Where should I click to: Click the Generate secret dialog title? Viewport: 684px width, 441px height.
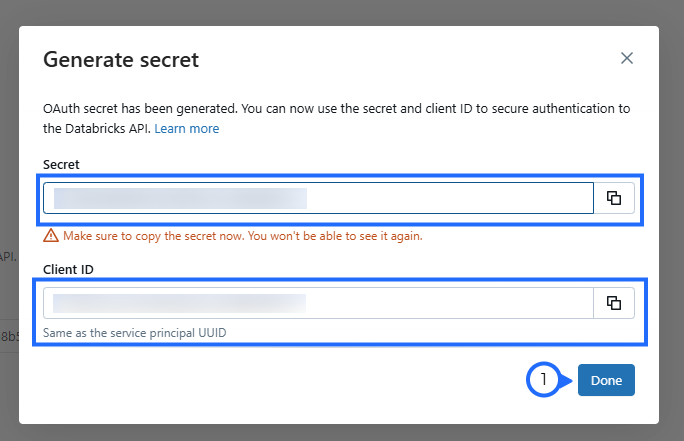tap(121, 60)
